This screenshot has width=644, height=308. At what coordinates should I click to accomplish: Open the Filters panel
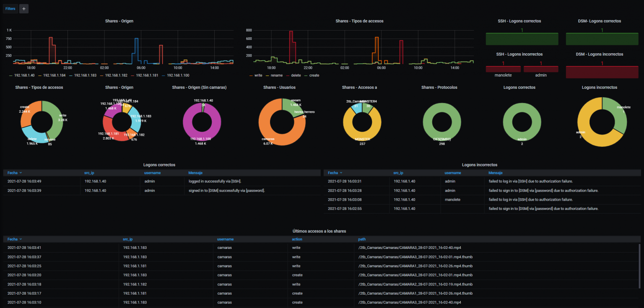click(x=10, y=8)
